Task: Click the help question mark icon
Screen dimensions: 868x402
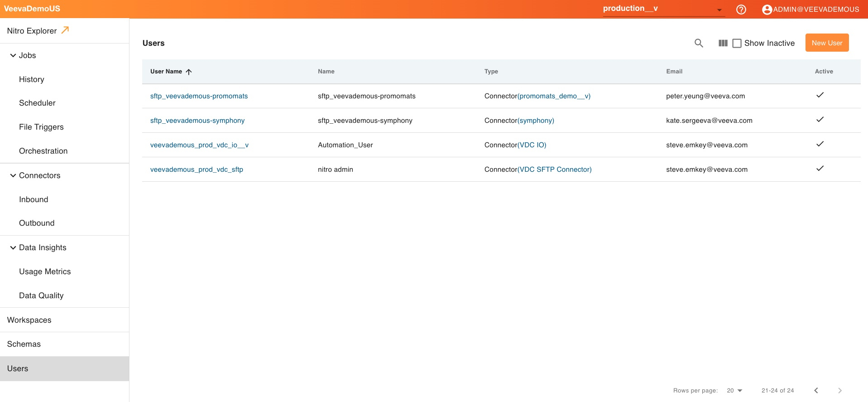Action: click(741, 10)
